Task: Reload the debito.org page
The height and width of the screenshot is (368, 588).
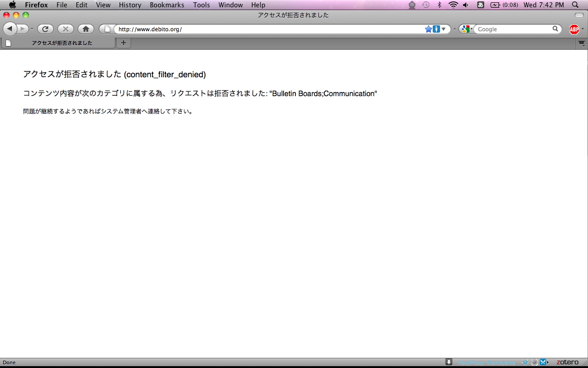Action: point(45,29)
